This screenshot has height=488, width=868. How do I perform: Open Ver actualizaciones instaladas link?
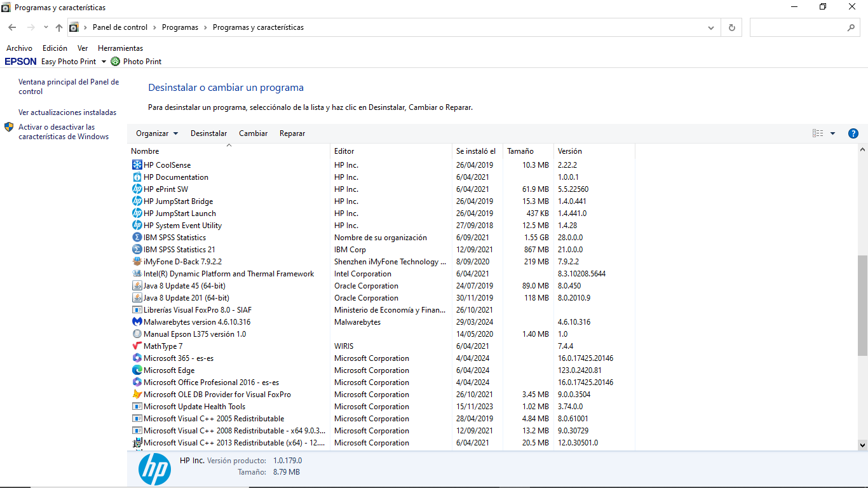(67, 112)
